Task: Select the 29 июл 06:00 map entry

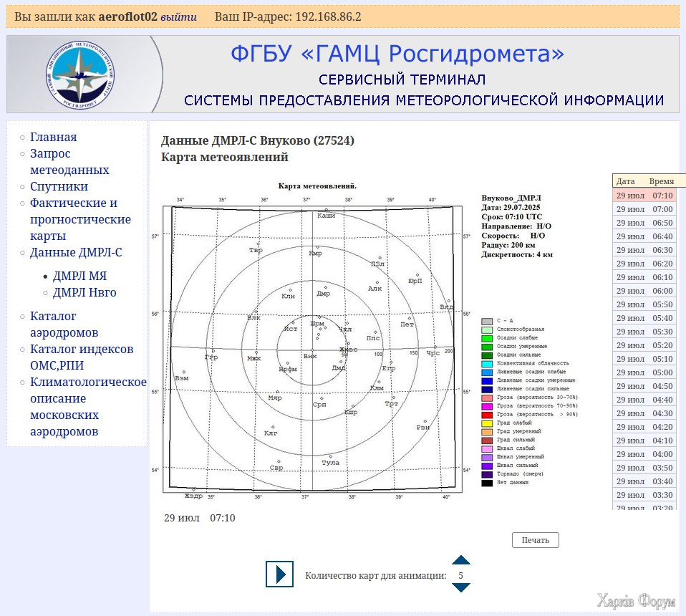Action: [644, 291]
